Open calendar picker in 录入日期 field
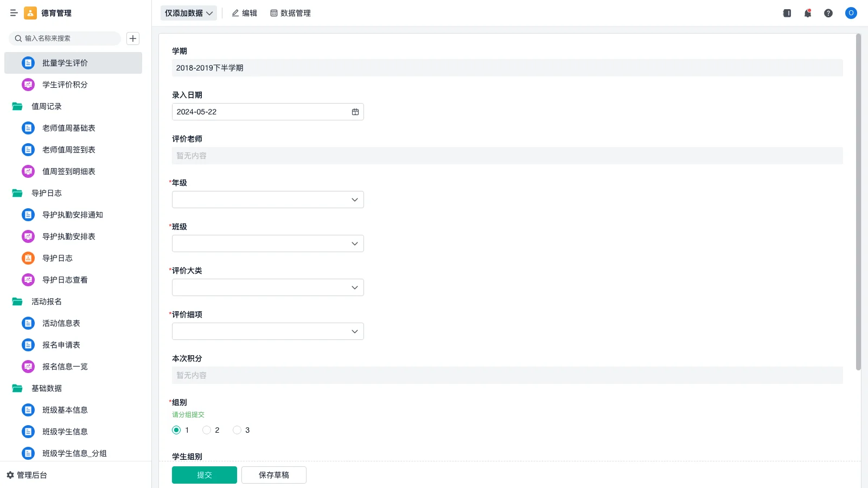Viewport: 868px width, 488px height. click(x=355, y=112)
